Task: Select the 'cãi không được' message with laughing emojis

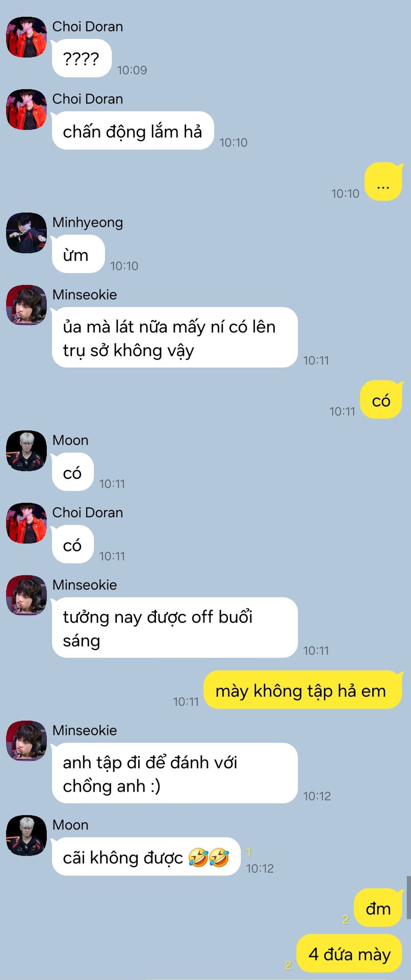Action: click(x=146, y=857)
